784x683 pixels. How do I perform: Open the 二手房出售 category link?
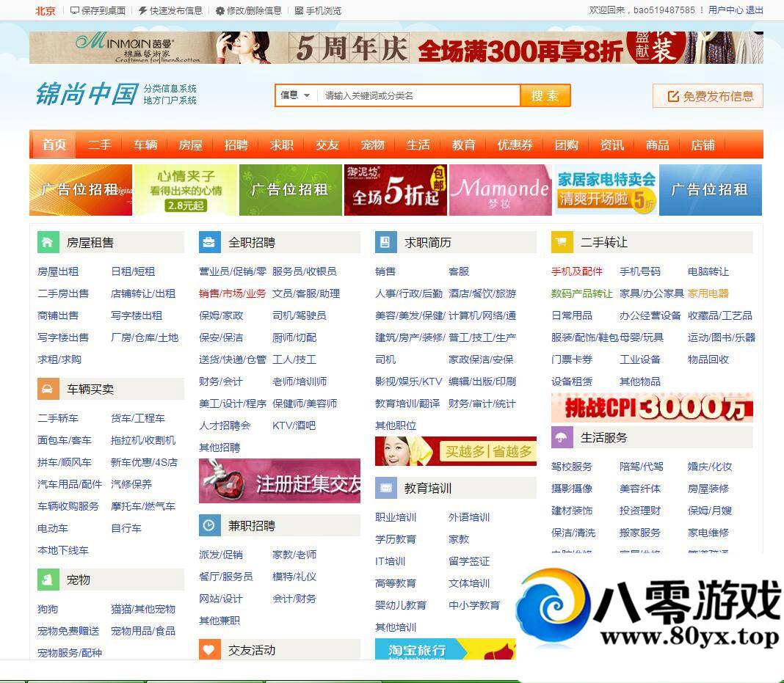63,293
